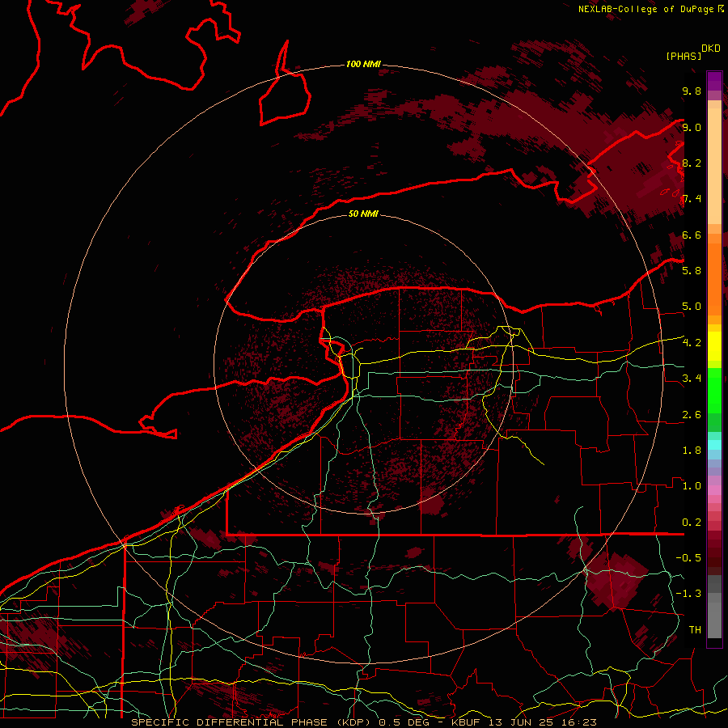Click the -0.5 scale value
The height and width of the screenshot is (728, 728).
[x=688, y=558]
